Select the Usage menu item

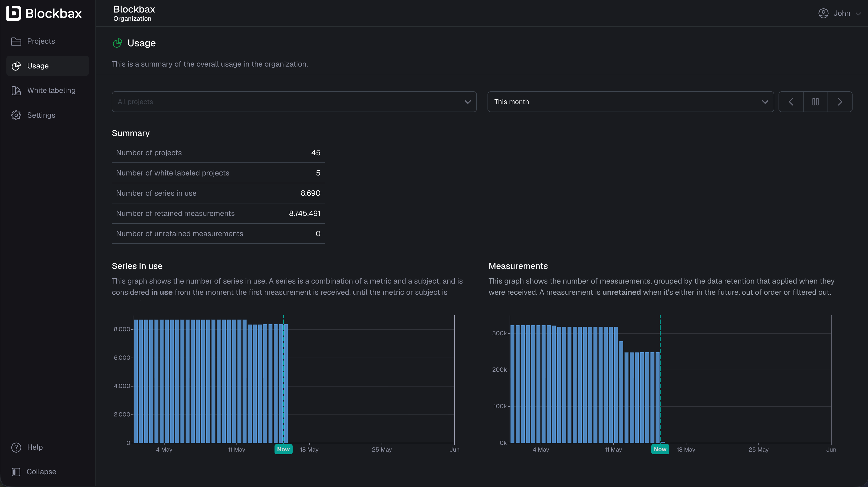47,66
